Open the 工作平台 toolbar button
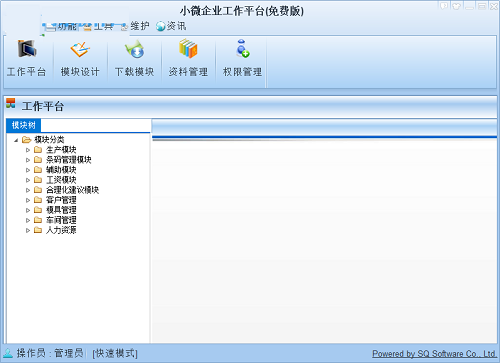Viewport: 500px width, 363px height. pos(27,58)
